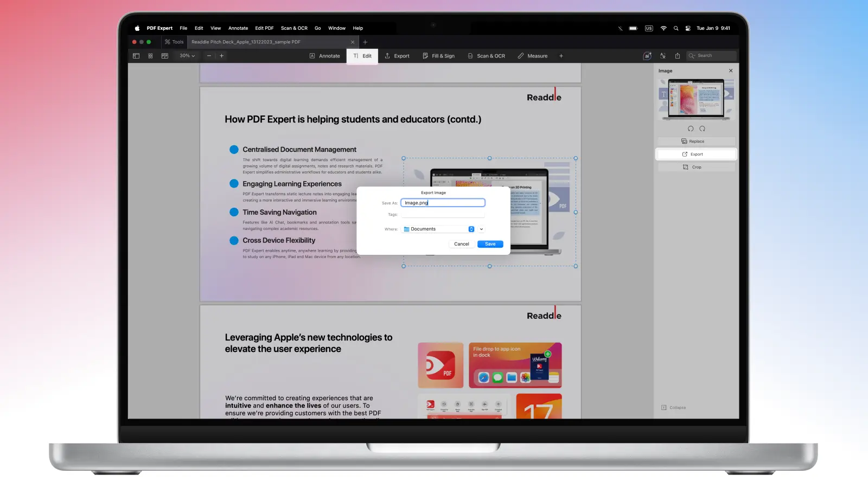Close the Readdle Pitch Deck tab

pos(353,42)
